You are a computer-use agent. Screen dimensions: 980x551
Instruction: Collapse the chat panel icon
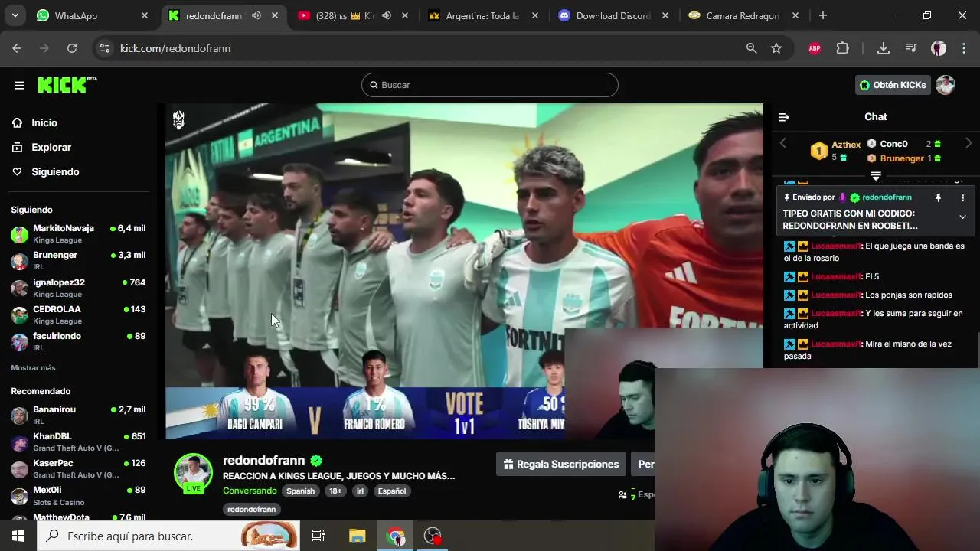click(783, 117)
